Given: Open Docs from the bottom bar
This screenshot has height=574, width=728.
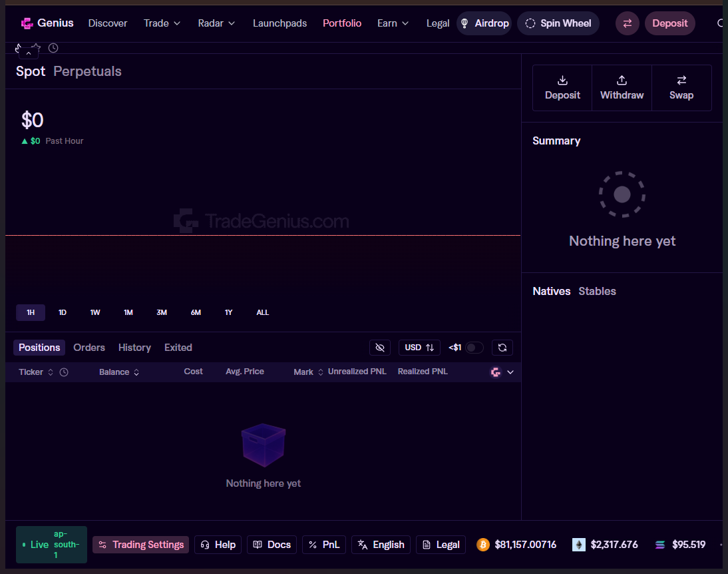Looking at the screenshot, I should point(272,545).
